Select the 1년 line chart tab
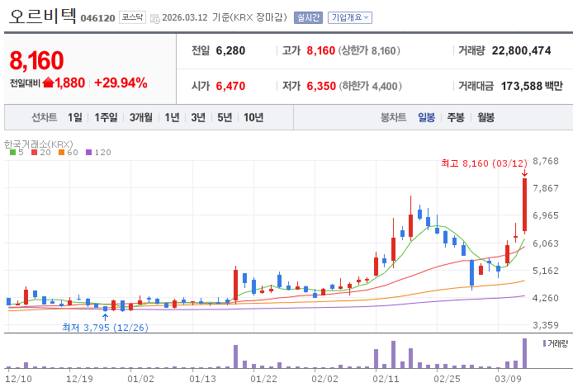This screenshot has width=573, height=392. (x=172, y=117)
